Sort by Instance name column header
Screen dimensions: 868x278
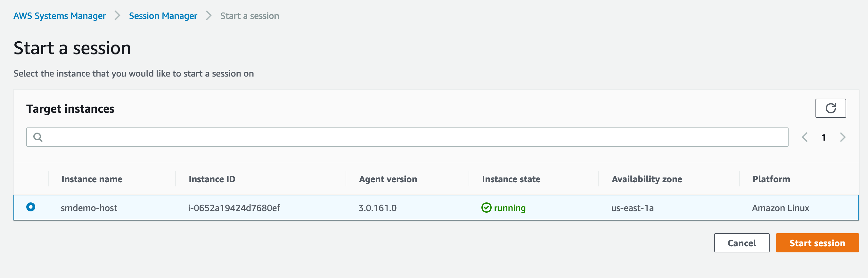tap(92, 179)
